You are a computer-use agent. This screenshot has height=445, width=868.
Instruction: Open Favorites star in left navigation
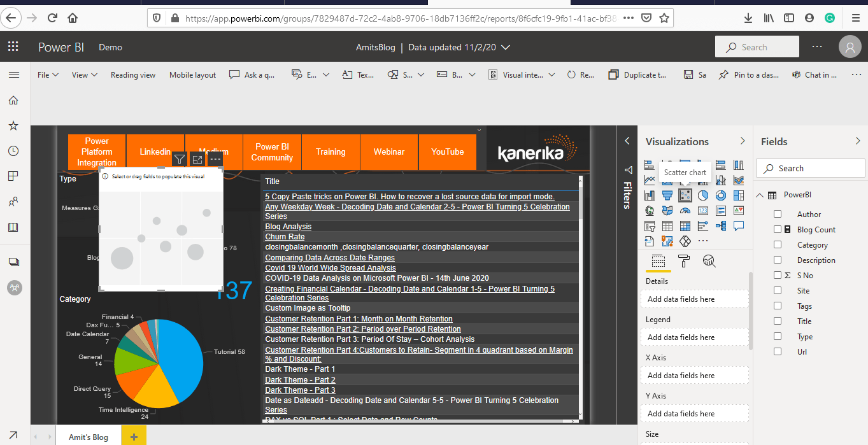(x=13, y=125)
